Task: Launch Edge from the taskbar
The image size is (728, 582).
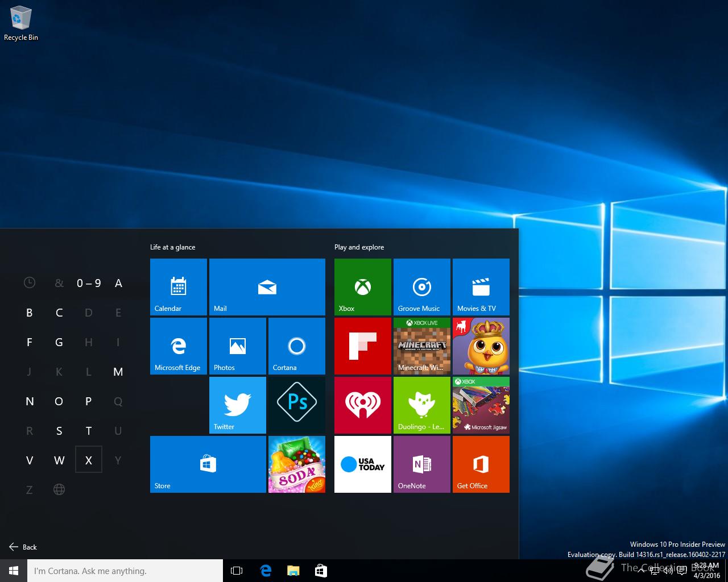Action: (x=265, y=571)
